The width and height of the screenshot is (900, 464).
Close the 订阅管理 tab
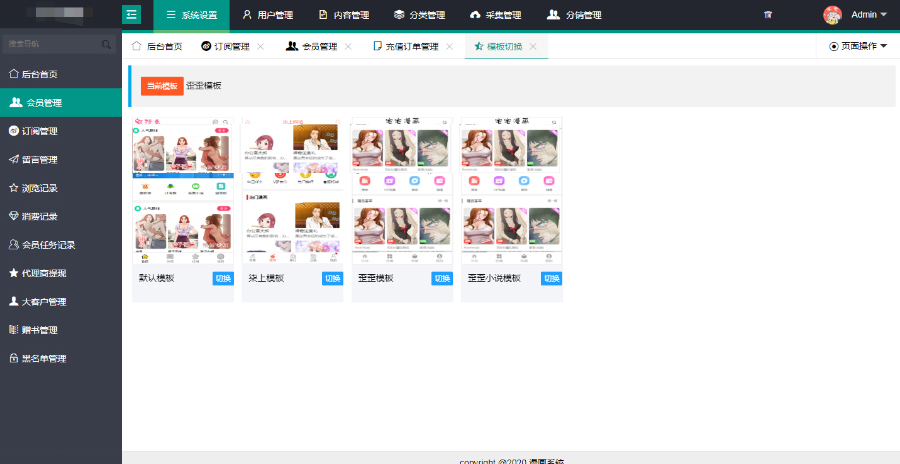261,47
